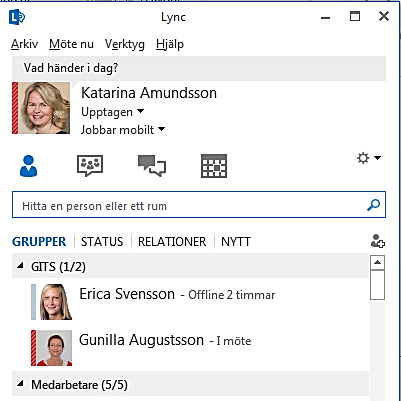Collapse the GITS (1/2) group
The image size is (401, 401).
tap(21, 266)
